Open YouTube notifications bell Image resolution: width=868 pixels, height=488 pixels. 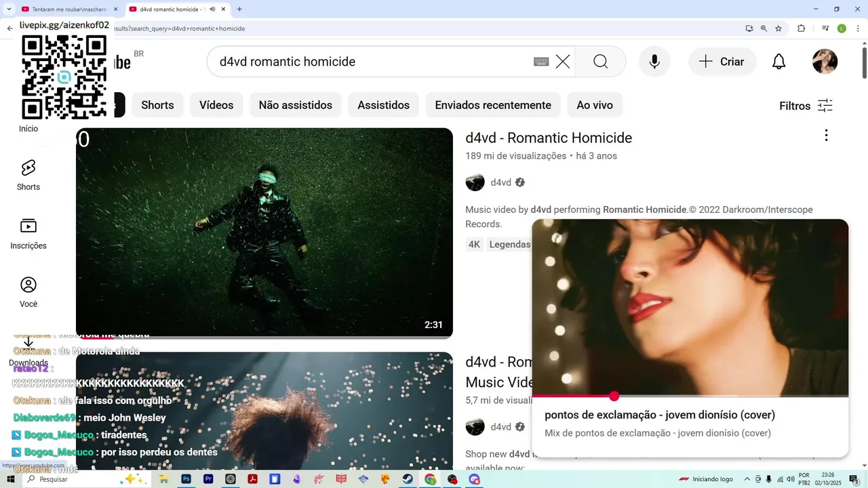(779, 62)
